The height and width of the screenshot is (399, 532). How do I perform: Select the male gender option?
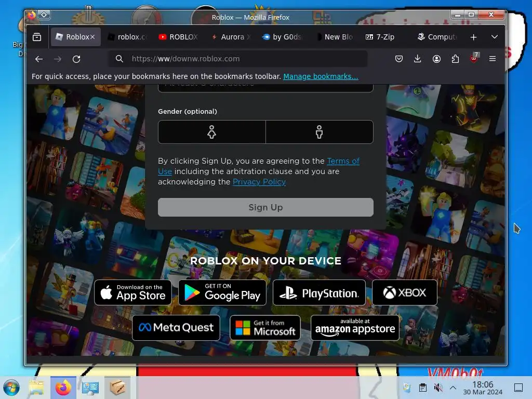pyautogui.click(x=320, y=132)
